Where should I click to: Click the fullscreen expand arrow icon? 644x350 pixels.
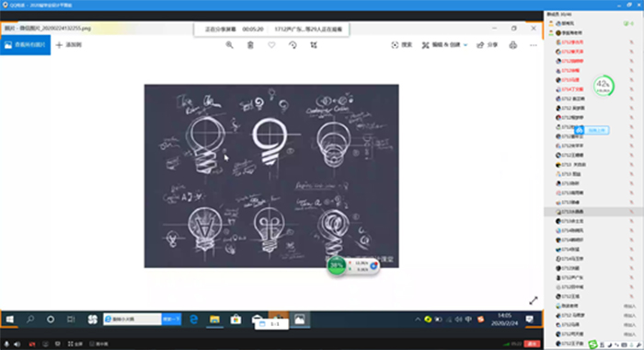(x=533, y=300)
